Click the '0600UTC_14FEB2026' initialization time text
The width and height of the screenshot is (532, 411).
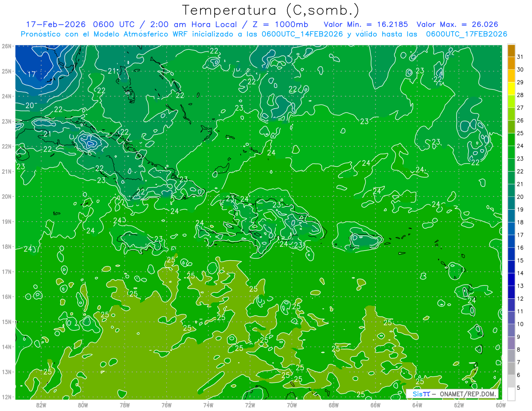302,34
